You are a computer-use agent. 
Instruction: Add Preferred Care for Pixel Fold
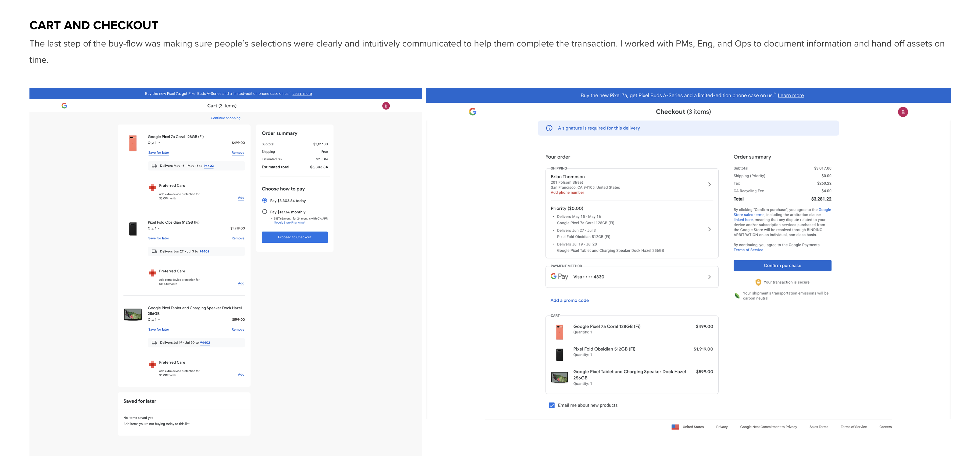click(x=241, y=284)
